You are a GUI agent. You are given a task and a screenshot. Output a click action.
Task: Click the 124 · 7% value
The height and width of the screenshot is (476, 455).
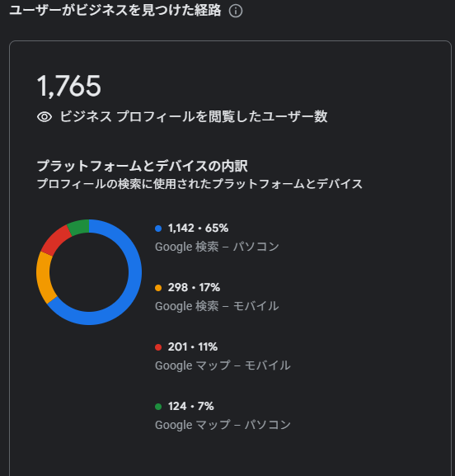click(x=191, y=406)
